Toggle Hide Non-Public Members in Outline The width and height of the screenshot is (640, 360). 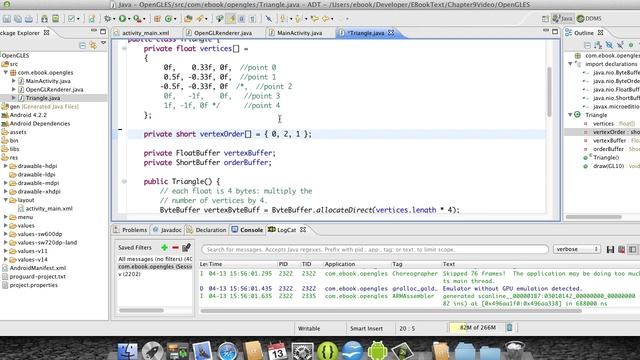point(631,45)
